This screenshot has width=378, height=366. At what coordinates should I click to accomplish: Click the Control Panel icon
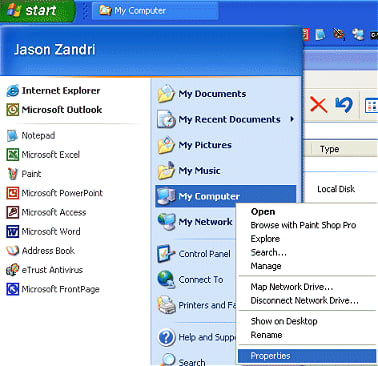click(x=166, y=254)
